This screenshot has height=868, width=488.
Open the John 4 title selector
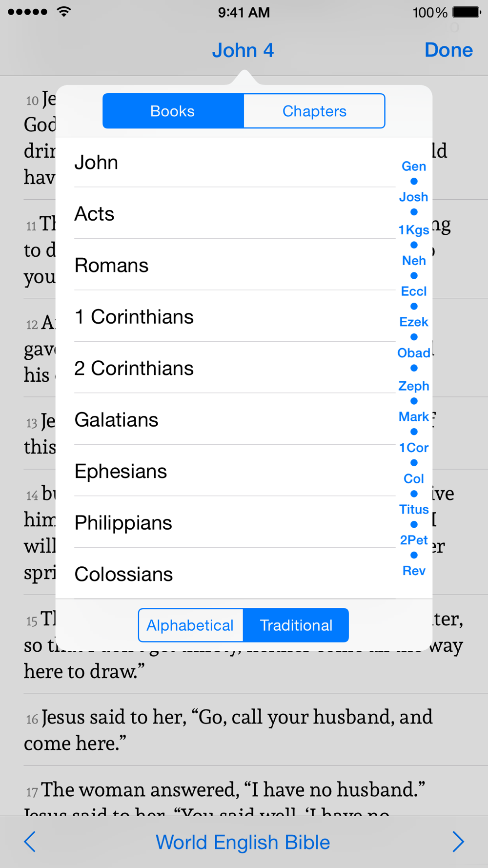243,50
